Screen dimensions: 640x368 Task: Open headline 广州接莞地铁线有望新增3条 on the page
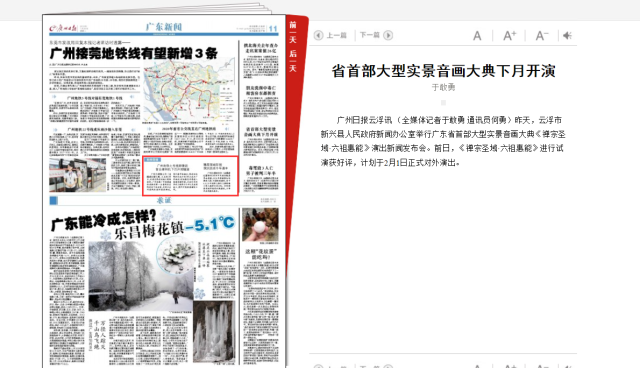[134, 53]
